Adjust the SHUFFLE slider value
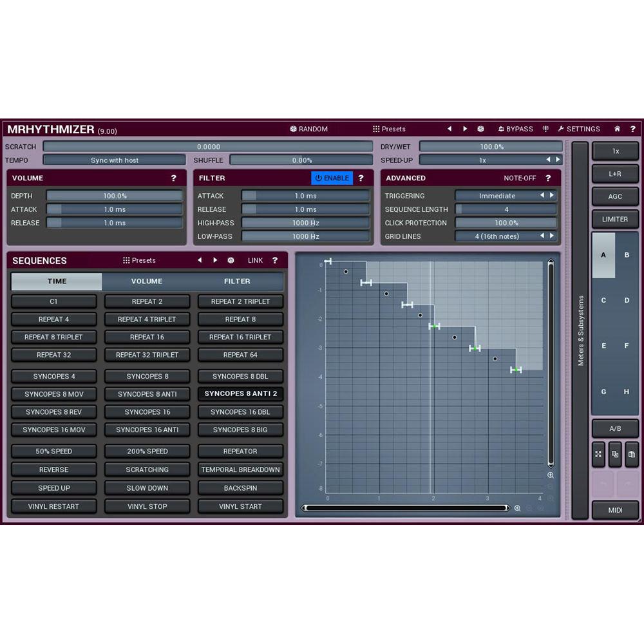 click(x=301, y=160)
